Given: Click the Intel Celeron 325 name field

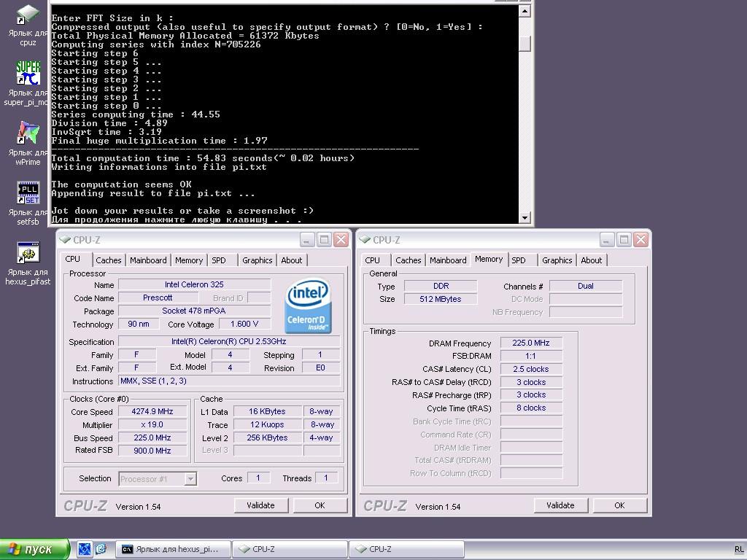Looking at the screenshot, I should tap(194, 284).
